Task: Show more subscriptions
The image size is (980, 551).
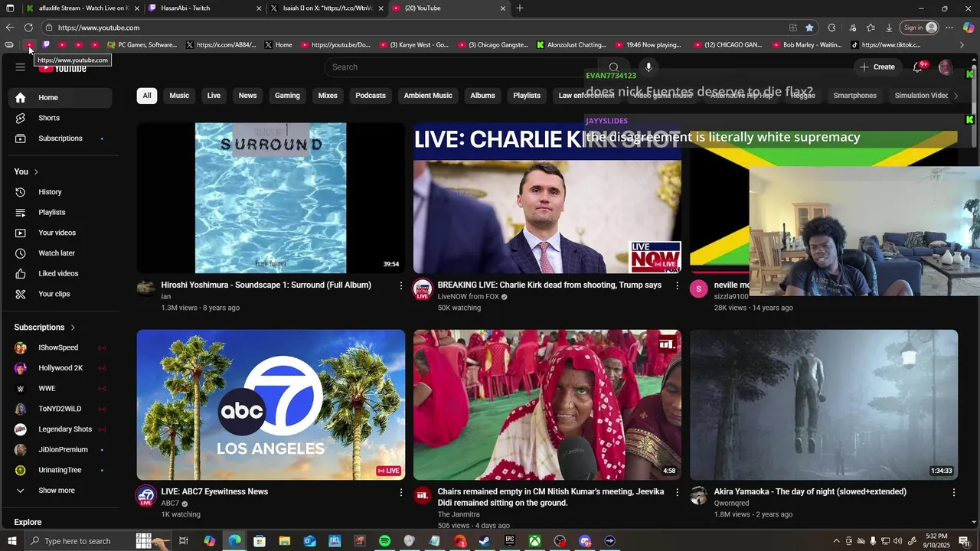Action: pos(60,491)
